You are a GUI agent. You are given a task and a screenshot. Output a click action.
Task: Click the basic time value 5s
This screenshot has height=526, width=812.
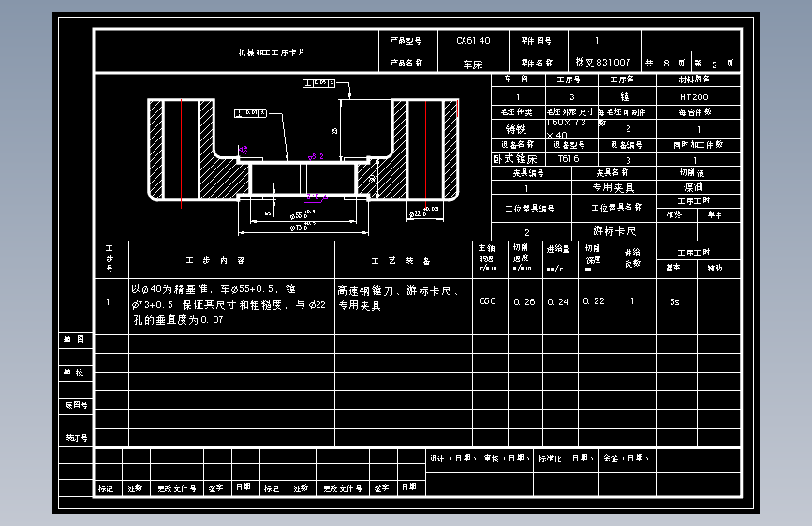pyautogui.click(x=674, y=301)
